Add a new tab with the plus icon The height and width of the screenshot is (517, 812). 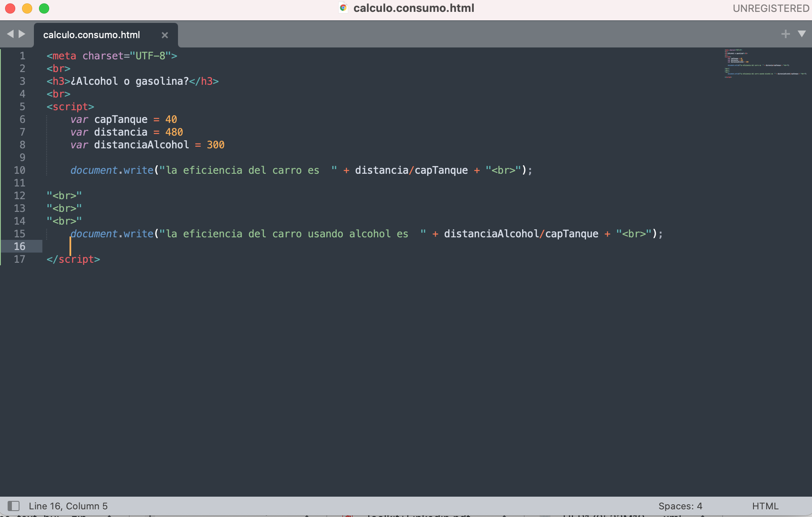click(785, 34)
